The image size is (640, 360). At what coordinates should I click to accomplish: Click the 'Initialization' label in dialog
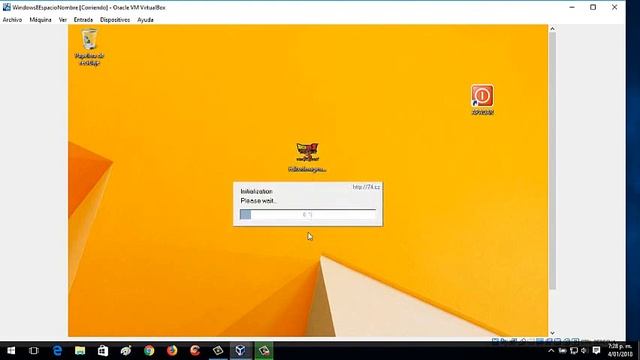256,191
